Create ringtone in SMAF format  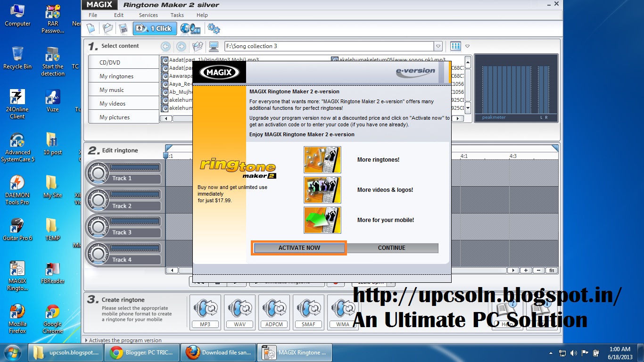click(x=308, y=312)
